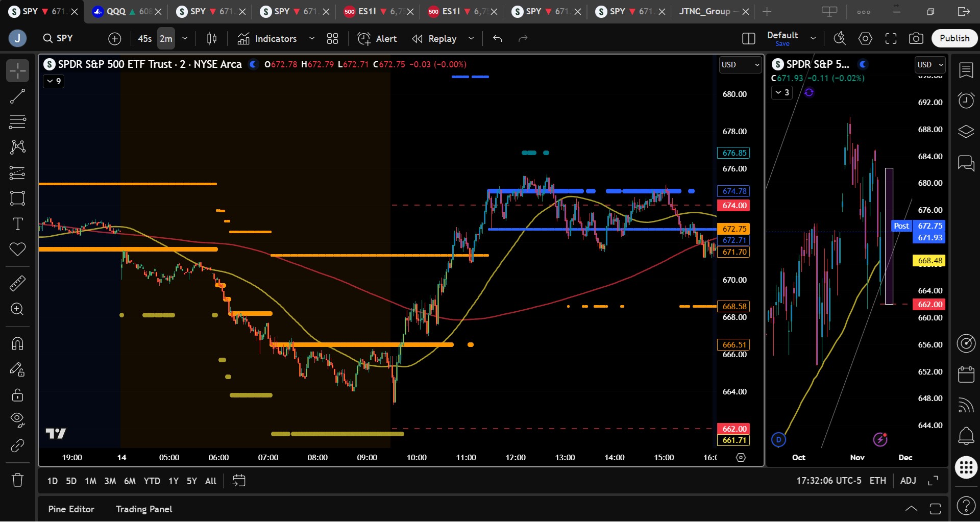
Task: Start Bar Replay mode
Action: [x=434, y=39]
